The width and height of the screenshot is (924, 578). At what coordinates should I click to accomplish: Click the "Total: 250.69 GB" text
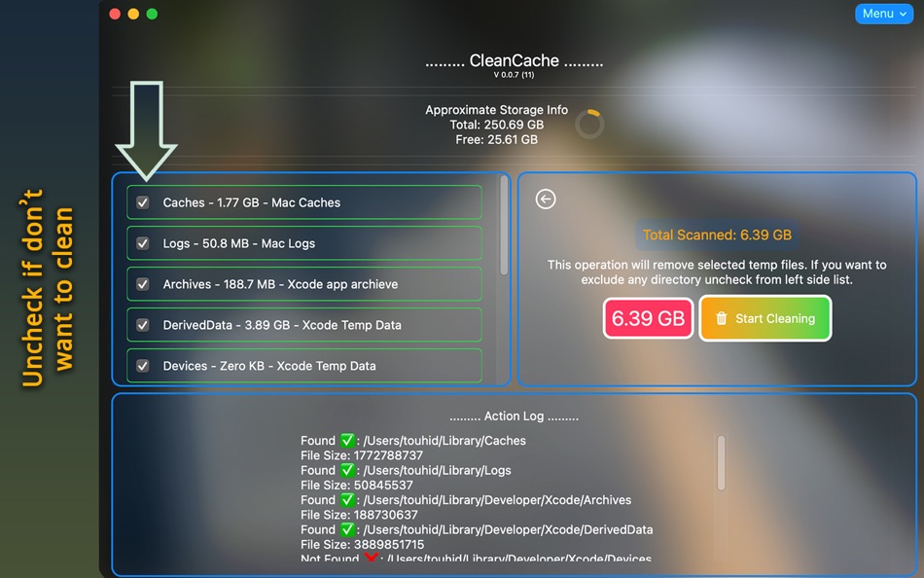pos(496,125)
